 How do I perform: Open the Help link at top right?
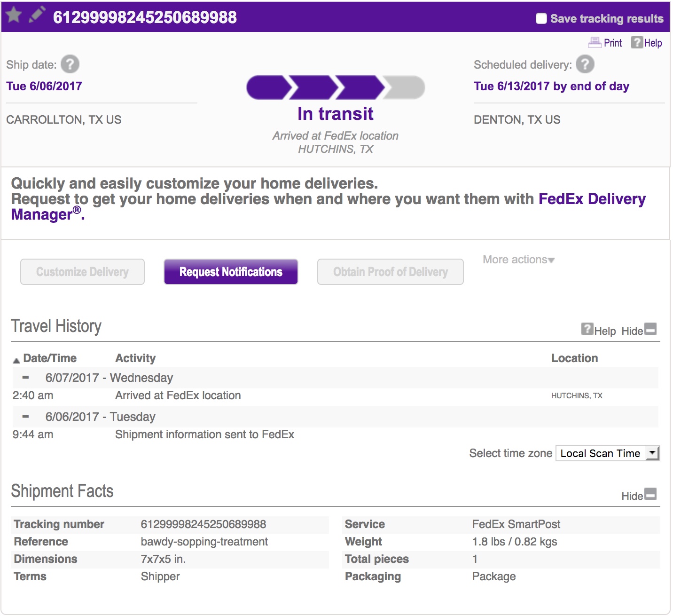click(653, 43)
